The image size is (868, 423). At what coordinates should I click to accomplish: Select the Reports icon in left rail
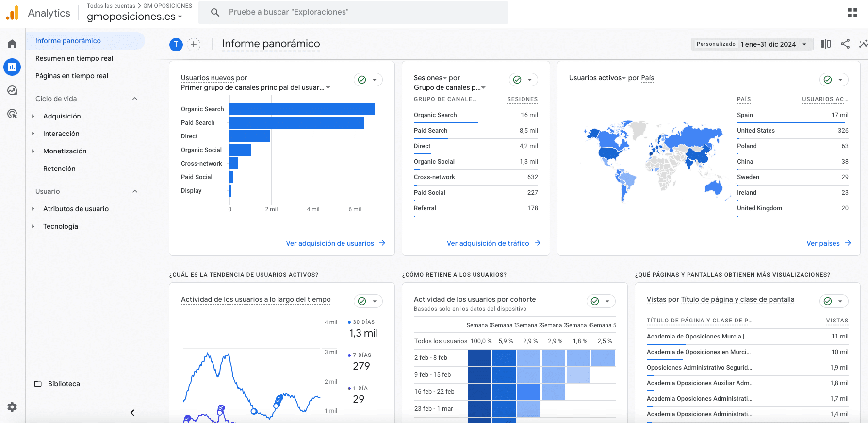pos(12,67)
